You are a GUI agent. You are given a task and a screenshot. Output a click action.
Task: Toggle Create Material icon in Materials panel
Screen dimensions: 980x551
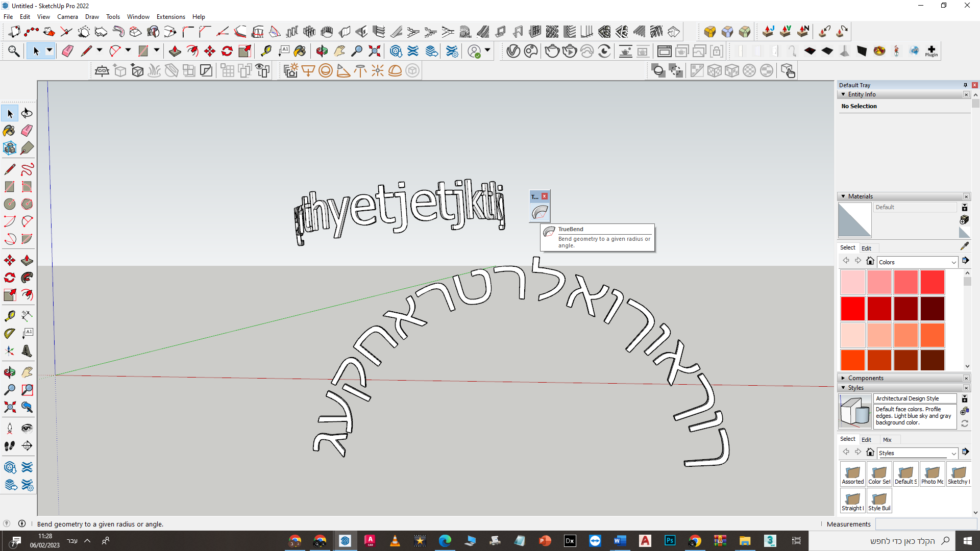click(964, 219)
